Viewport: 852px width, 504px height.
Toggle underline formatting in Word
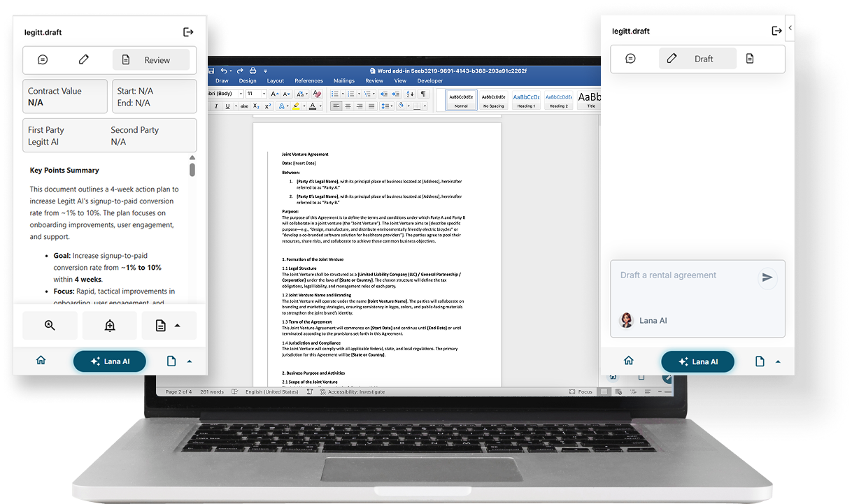(227, 106)
